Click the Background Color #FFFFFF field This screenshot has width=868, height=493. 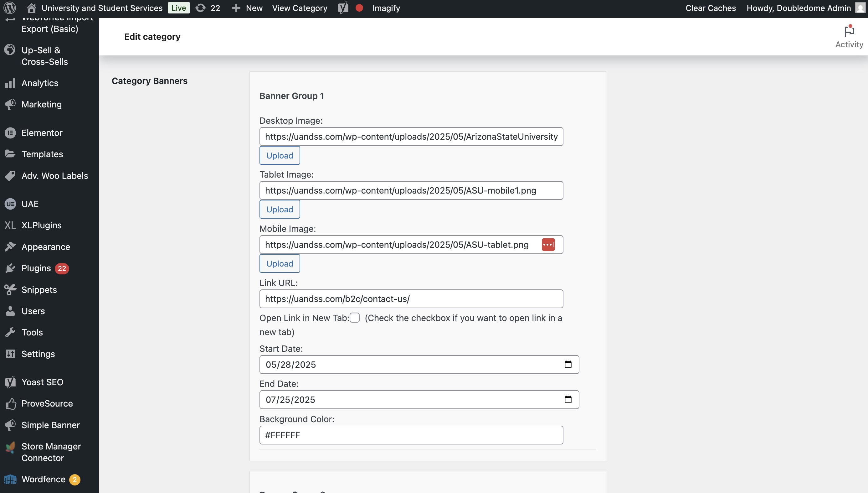(411, 435)
